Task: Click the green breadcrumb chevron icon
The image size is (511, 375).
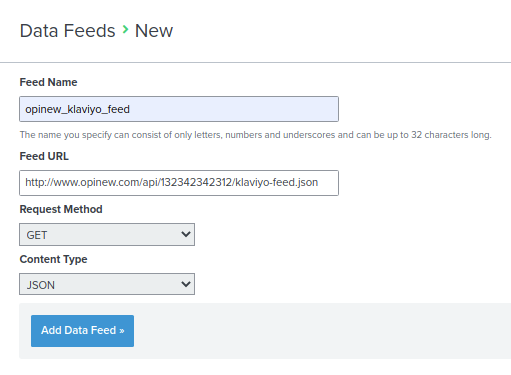Action: [x=125, y=30]
